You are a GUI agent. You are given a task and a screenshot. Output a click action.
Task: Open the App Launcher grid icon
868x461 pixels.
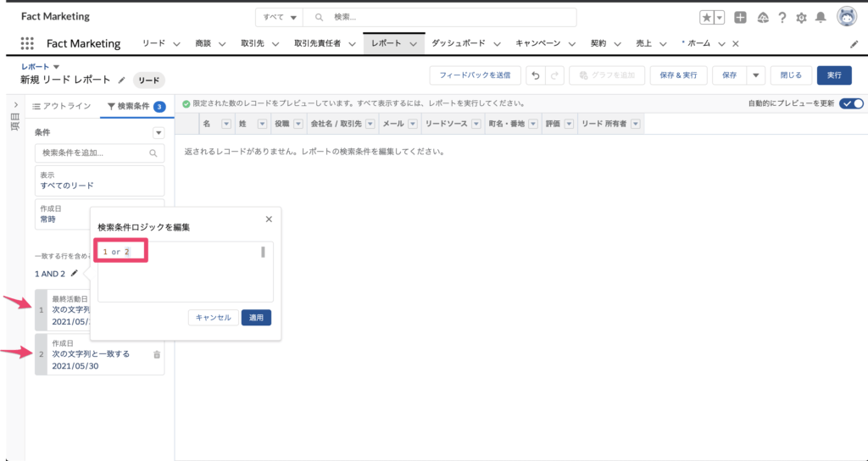[x=27, y=44]
